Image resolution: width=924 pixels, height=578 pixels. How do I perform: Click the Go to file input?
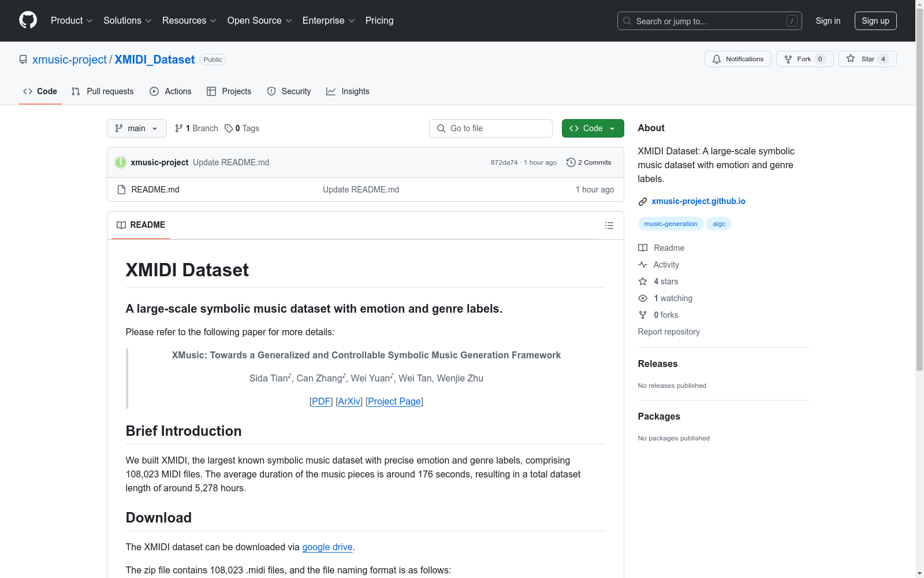coord(491,128)
